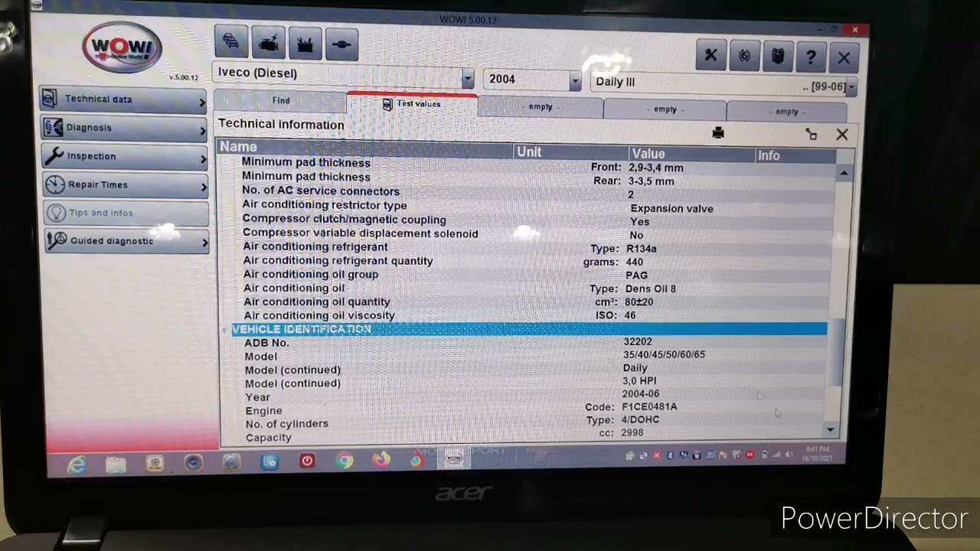
Task: Launch Firefox from the taskbar
Action: (381, 460)
